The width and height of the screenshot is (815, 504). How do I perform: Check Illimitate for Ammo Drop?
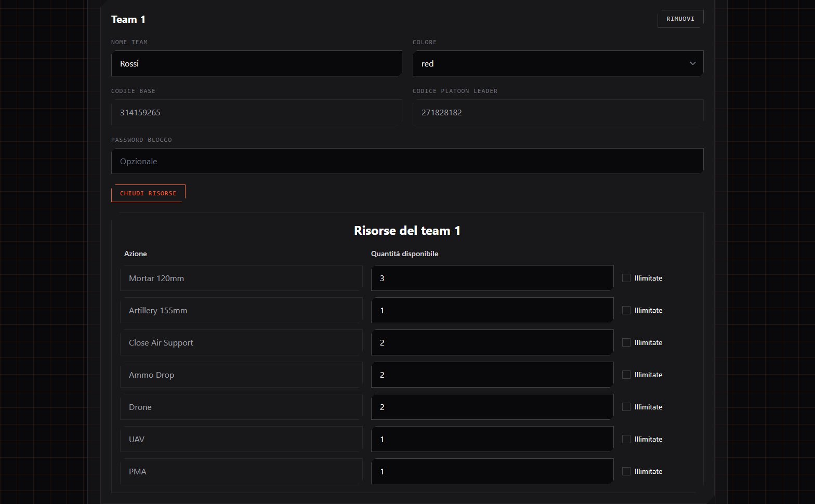626,375
